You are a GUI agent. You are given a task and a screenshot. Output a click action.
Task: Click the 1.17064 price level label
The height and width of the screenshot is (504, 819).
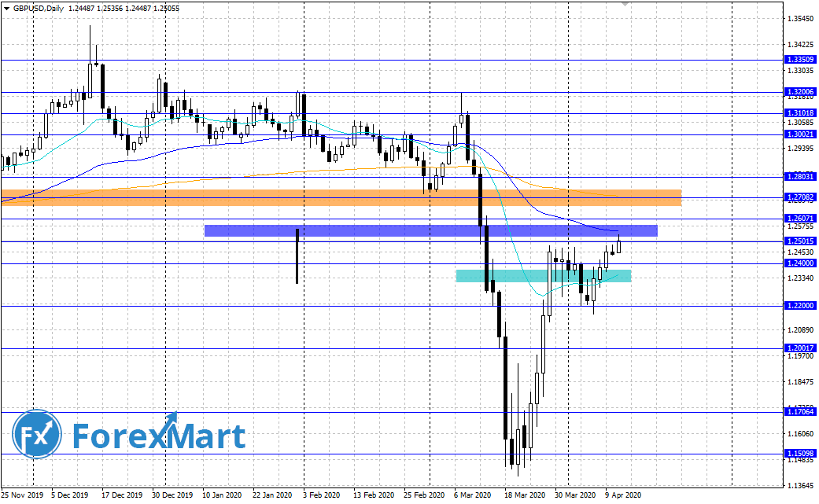800,411
